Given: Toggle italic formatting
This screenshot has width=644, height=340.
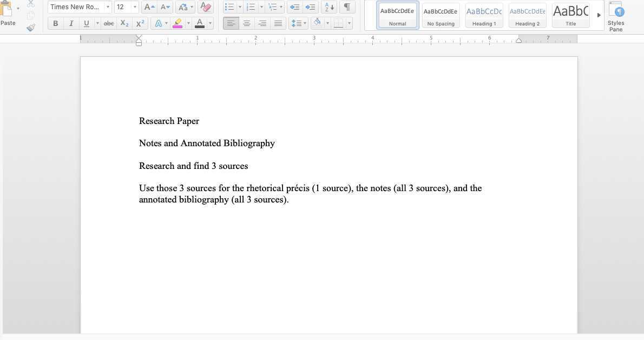Looking at the screenshot, I should coord(71,23).
